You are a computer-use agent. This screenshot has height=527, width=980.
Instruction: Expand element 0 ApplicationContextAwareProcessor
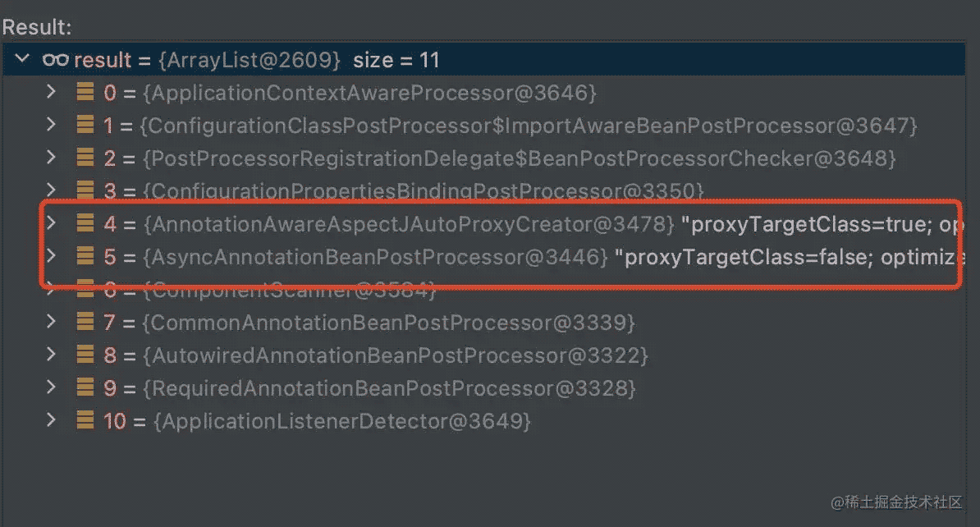tap(51, 92)
